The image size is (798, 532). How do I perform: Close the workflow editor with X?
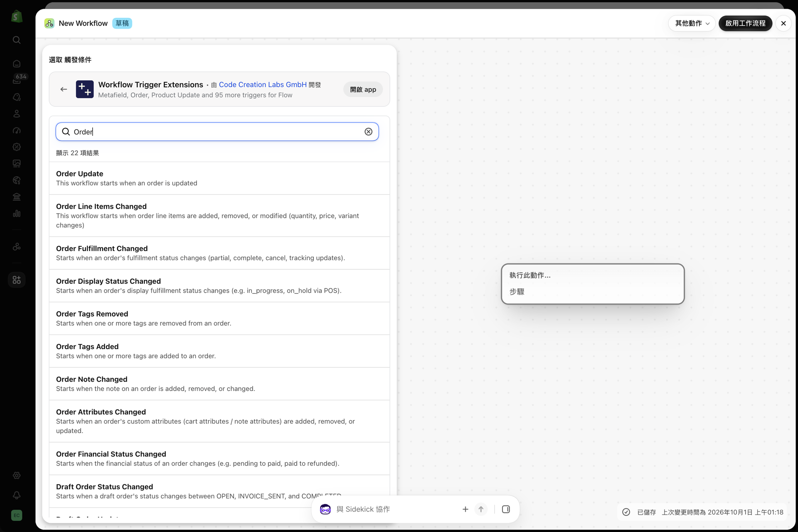[783, 23]
